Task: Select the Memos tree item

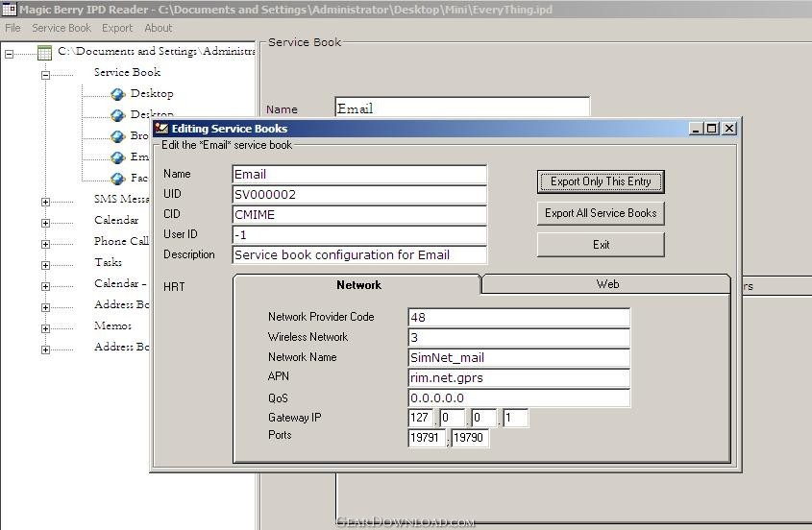Action: pyautogui.click(x=112, y=325)
